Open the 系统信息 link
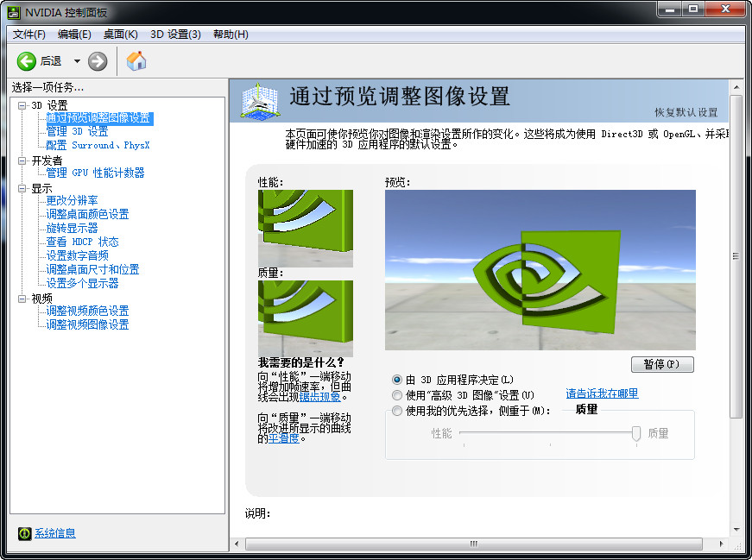The image size is (752, 560). tap(55, 533)
